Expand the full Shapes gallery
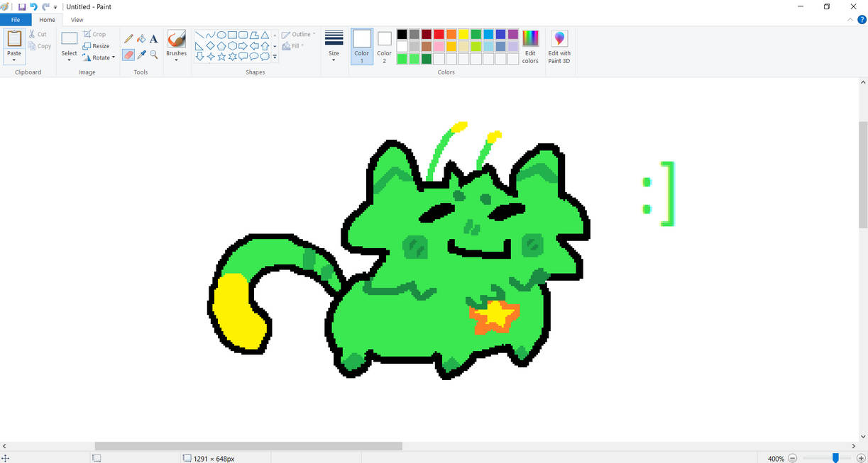 point(275,57)
